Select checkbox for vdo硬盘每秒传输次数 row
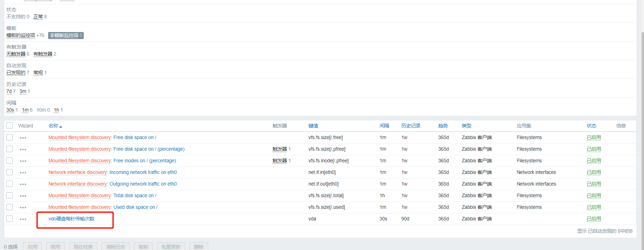 pos(9,219)
